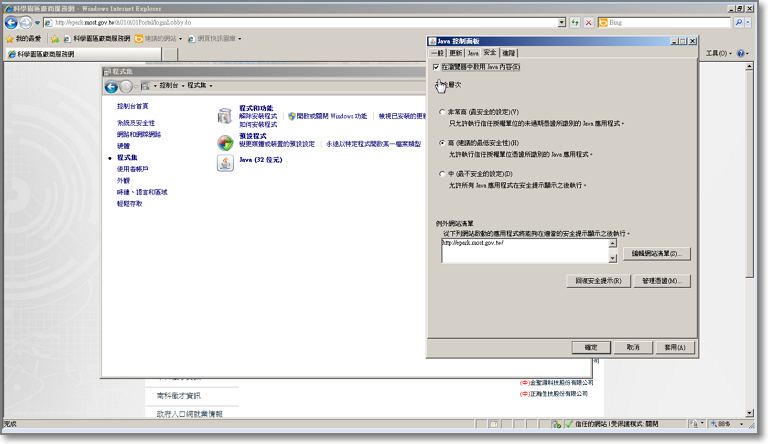Open 使用者帳戶 category link

point(132,169)
